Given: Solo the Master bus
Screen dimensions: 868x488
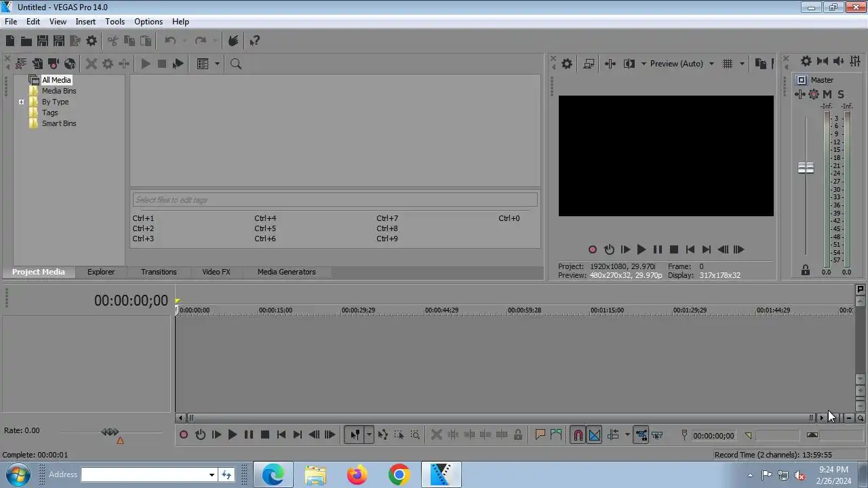Looking at the screenshot, I should point(841,94).
